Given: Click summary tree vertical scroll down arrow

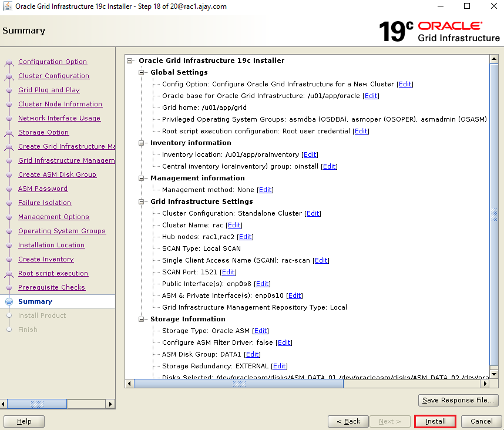Looking at the screenshot, I should click(x=494, y=374).
